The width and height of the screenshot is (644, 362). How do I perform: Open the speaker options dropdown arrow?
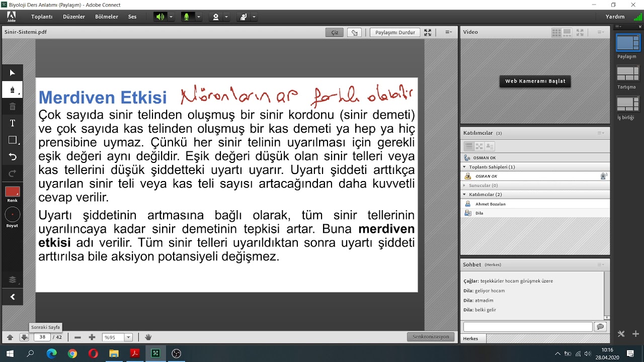(x=171, y=17)
